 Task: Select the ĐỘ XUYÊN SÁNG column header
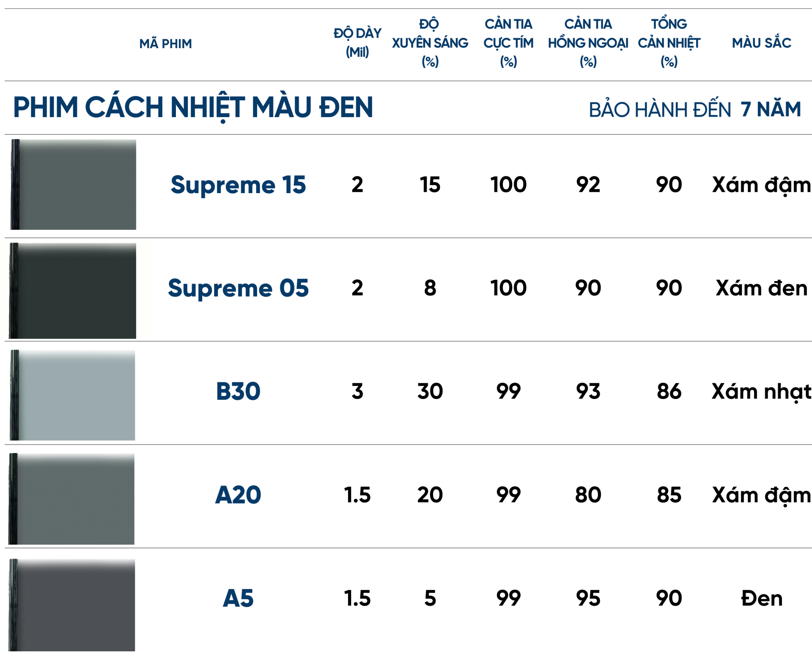pos(430,43)
